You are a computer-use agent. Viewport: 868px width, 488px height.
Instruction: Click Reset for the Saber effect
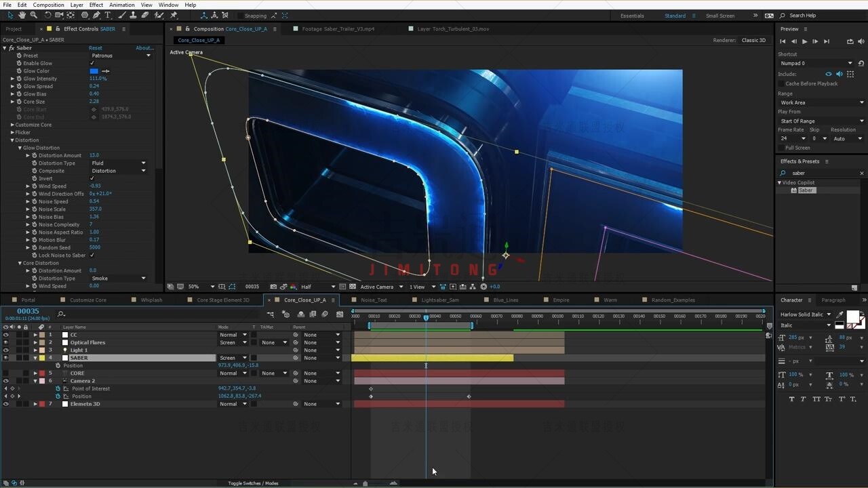pos(96,48)
